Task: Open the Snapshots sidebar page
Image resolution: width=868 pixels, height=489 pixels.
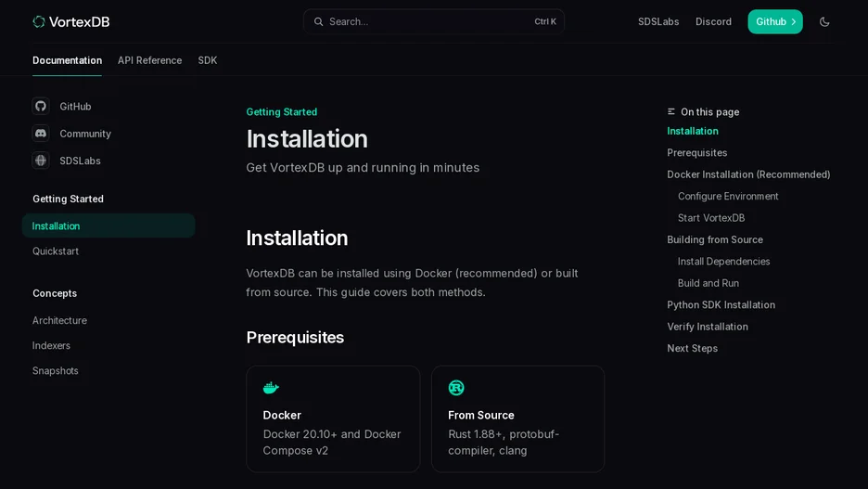Action: [x=55, y=370]
